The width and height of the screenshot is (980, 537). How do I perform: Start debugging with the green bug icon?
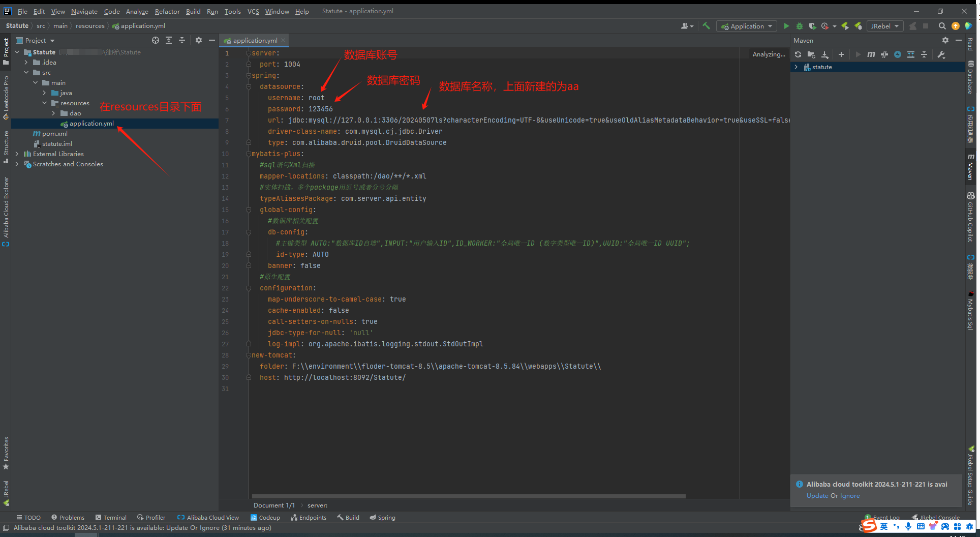click(x=799, y=26)
